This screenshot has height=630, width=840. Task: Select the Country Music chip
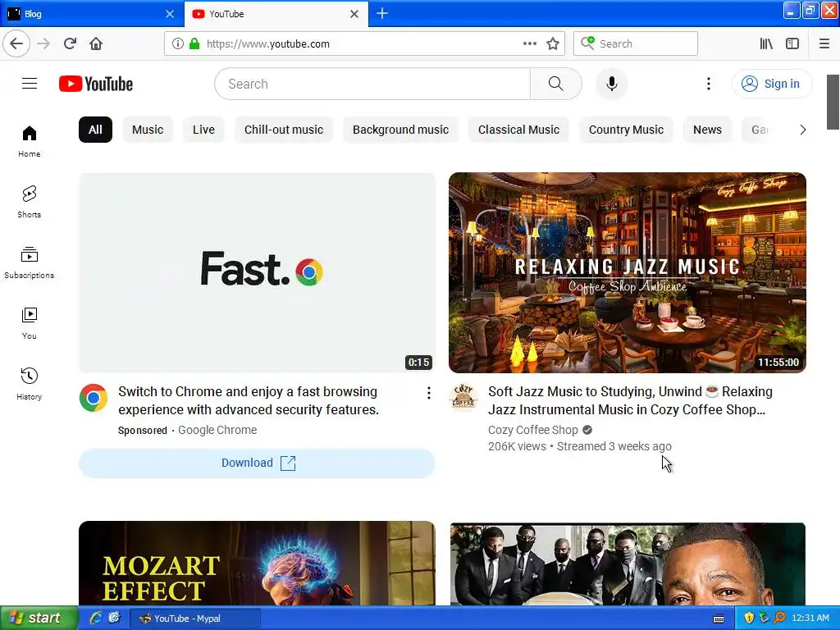pos(626,130)
